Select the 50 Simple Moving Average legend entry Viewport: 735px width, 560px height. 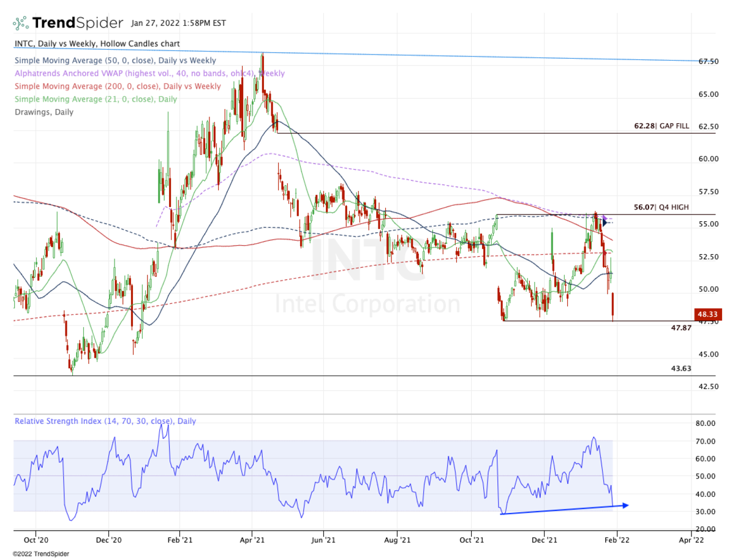[115, 61]
